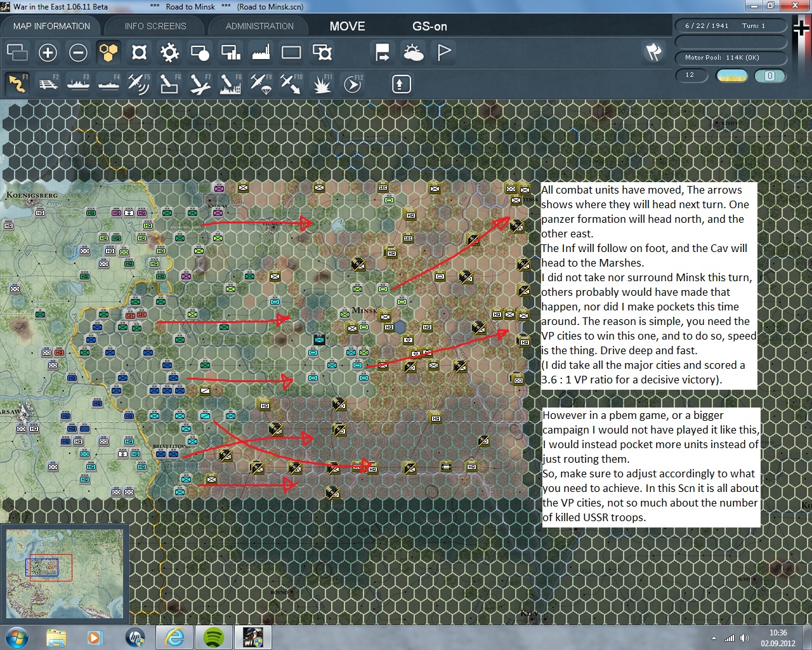Image resolution: width=812 pixels, height=650 pixels.
Task: Show hidden tray icons arrow
Action: click(x=714, y=638)
